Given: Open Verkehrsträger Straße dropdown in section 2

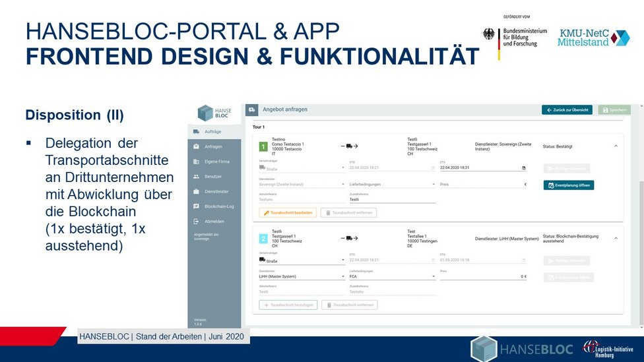Looking at the screenshot, I should (302, 260).
